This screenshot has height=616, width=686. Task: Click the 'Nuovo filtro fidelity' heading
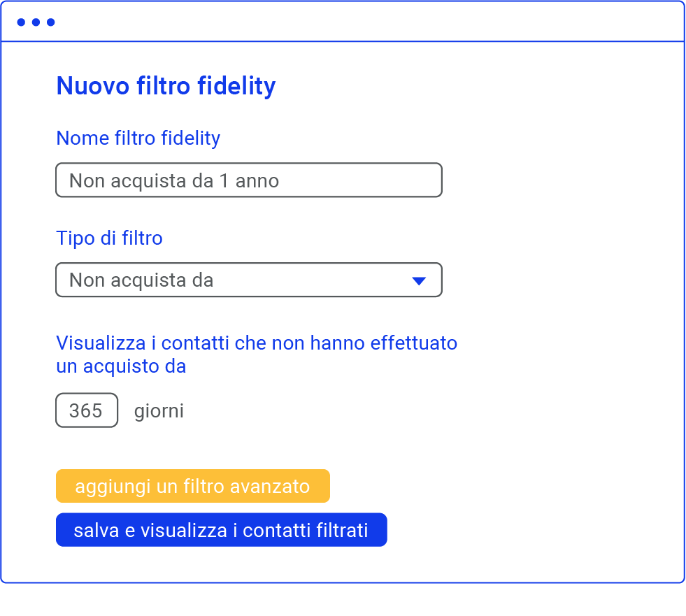(x=166, y=85)
